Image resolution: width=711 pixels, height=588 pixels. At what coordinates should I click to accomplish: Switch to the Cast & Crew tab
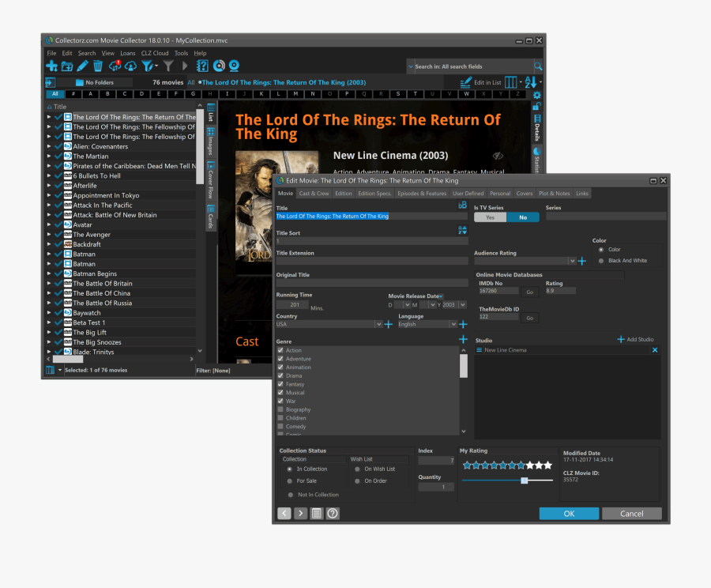pos(314,194)
